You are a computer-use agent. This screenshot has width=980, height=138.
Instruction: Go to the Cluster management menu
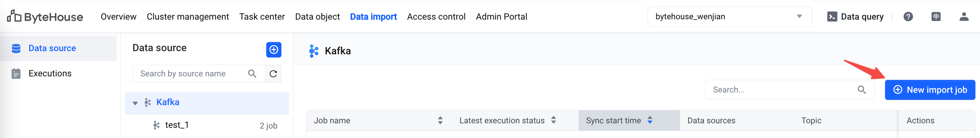coord(187,17)
